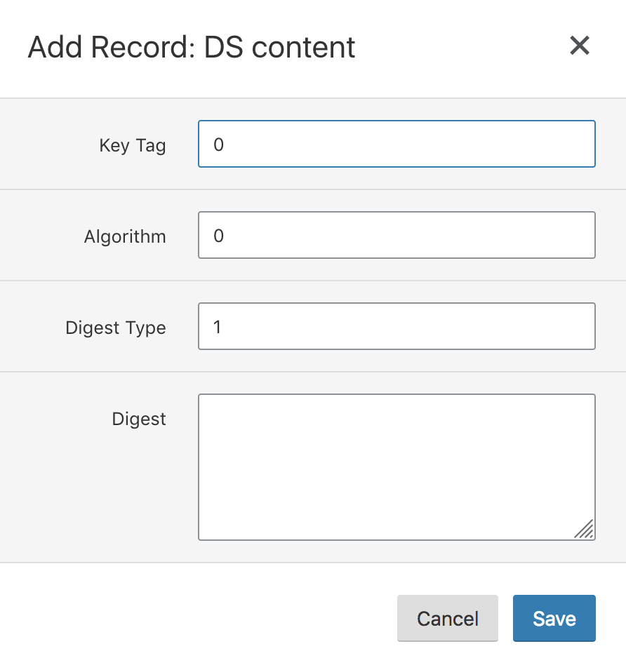Click into the Algorithm input field
Image resolution: width=626 pixels, height=672 pixels.
click(x=397, y=235)
